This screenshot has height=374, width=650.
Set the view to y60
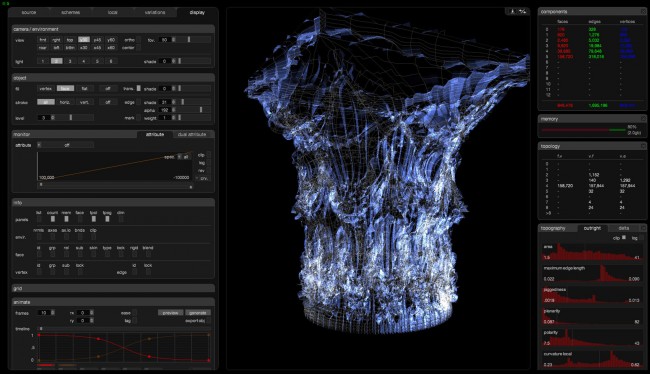click(x=111, y=40)
